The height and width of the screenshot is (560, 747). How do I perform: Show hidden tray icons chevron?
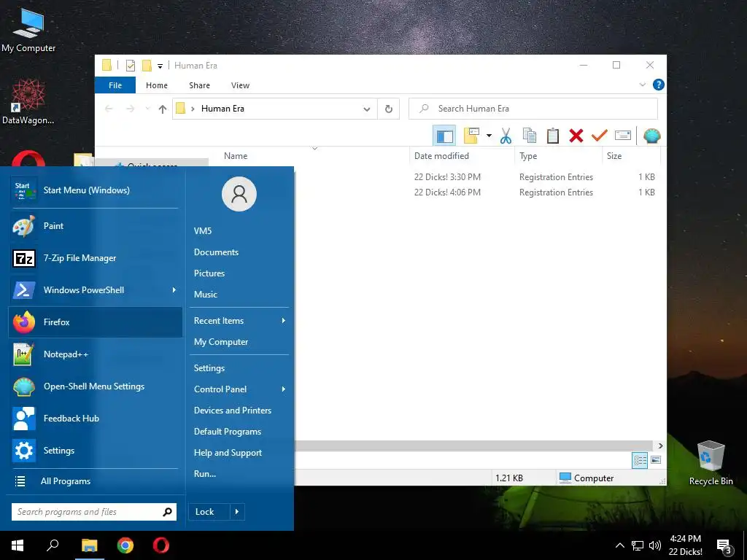pos(620,545)
